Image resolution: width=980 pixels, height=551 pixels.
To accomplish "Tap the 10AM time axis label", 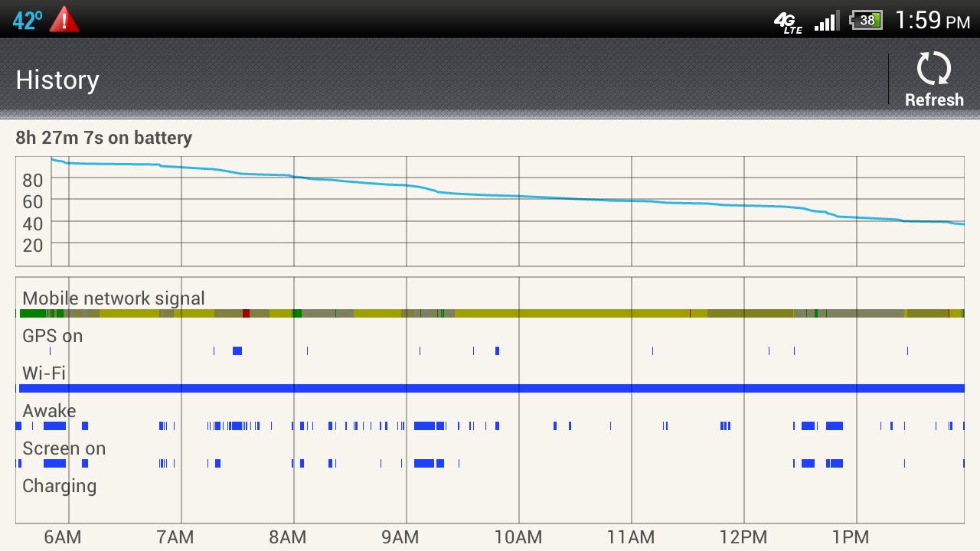I will pos(518,537).
